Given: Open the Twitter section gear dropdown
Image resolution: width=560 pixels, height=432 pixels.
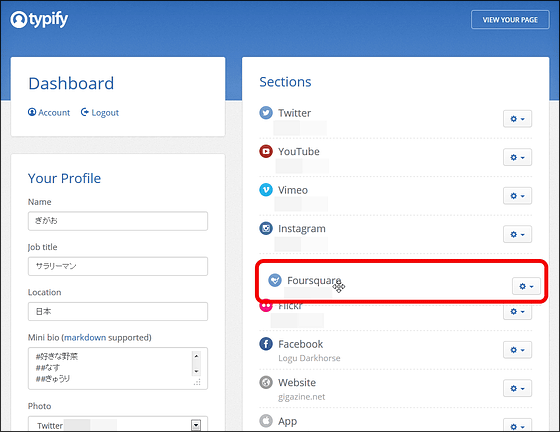Looking at the screenshot, I should [x=517, y=119].
